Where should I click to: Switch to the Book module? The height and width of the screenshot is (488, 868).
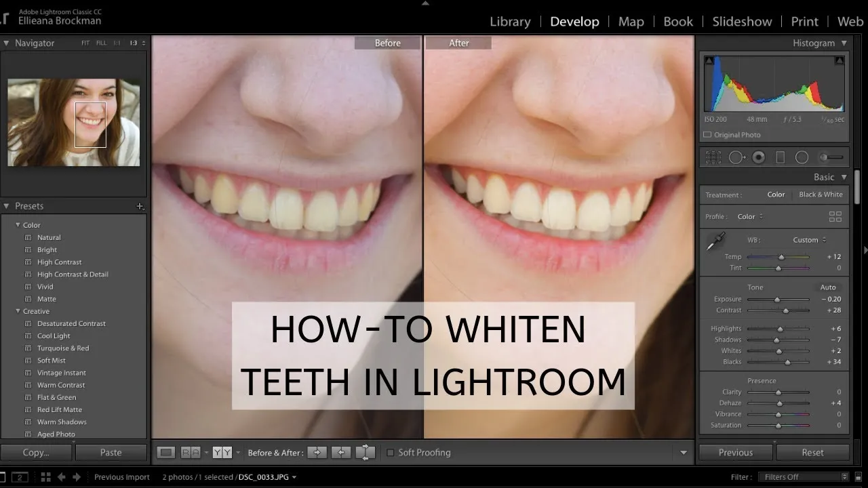678,22
